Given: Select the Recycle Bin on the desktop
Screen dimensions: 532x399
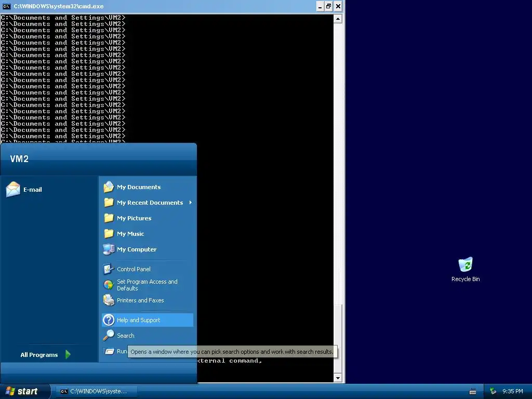Looking at the screenshot, I should (465, 270).
